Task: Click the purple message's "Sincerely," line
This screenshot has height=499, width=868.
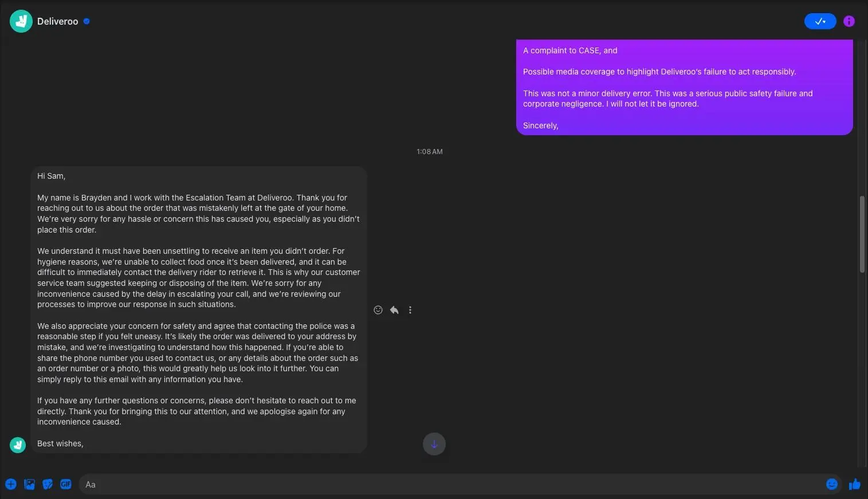Action: pyautogui.click(x=540, y=125)
